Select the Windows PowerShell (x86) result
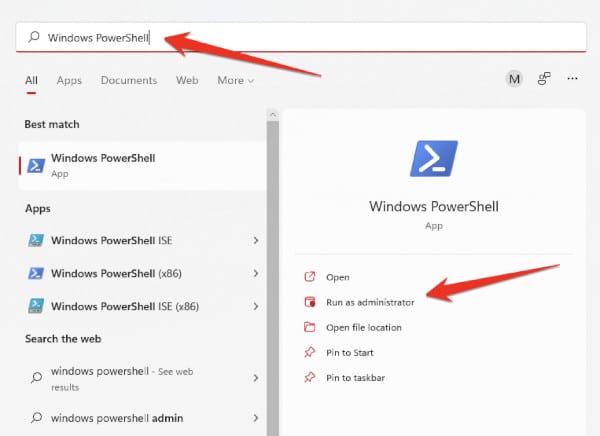Viewport: 600px width, 436px height. click(x=142, y=273)
